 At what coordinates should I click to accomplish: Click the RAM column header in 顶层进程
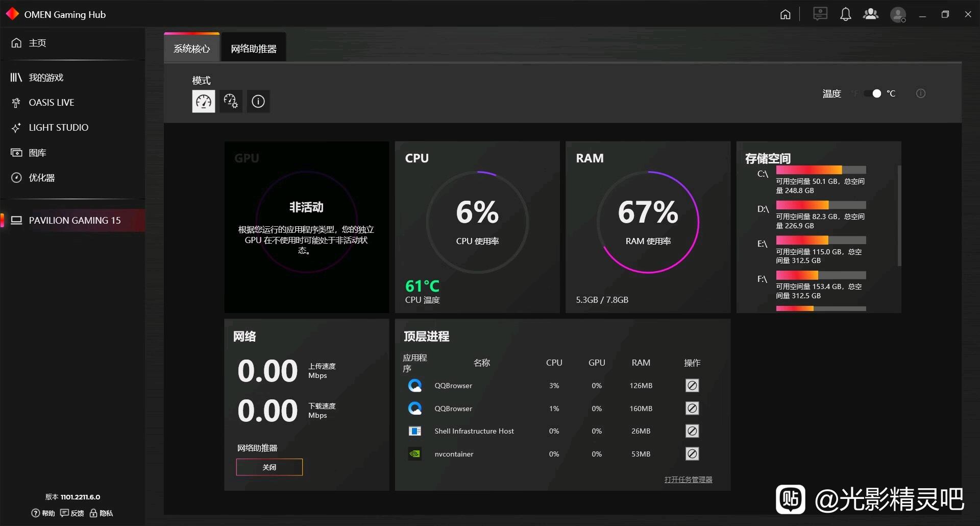pyautogui.click(x=641, y=363)
